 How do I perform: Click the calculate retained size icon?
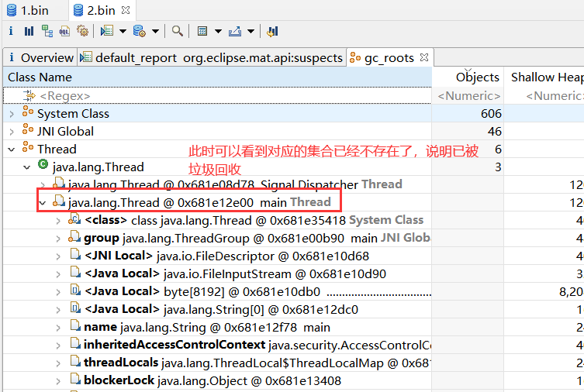point(202,31)
